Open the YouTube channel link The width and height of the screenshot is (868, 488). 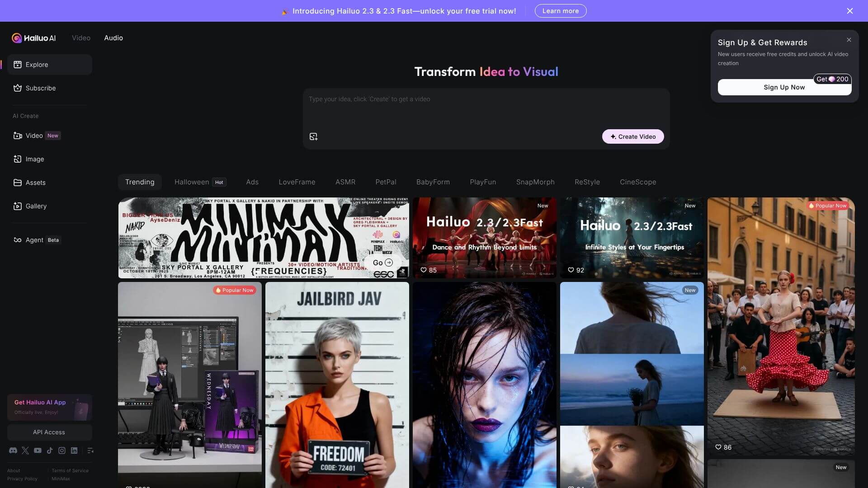pos(37,450)
